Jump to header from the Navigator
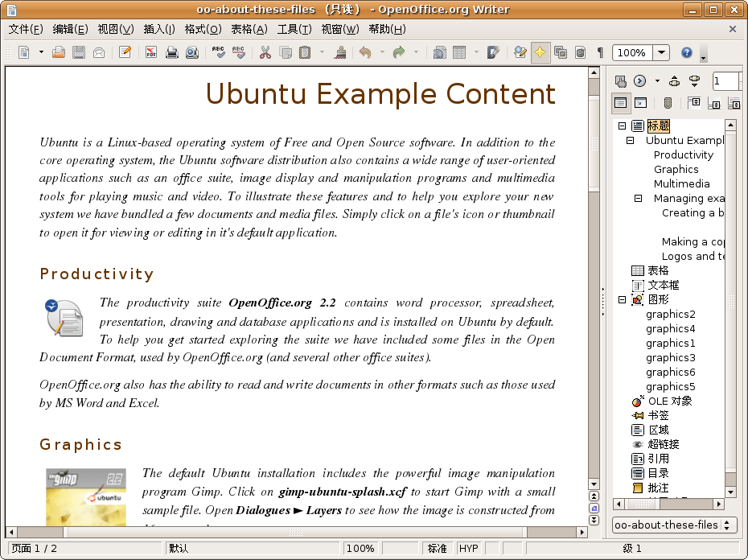Screen dimensions: 748x560 694,103
